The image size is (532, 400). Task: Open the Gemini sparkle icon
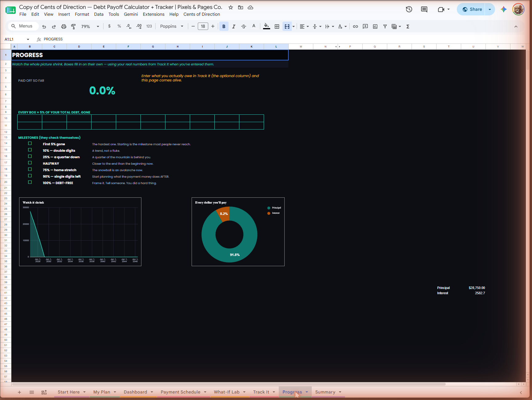coord(504,9)
